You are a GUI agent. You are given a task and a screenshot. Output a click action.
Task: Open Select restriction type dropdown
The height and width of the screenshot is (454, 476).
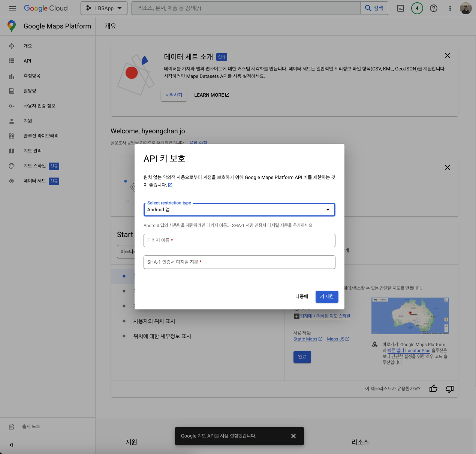(239, 210)
